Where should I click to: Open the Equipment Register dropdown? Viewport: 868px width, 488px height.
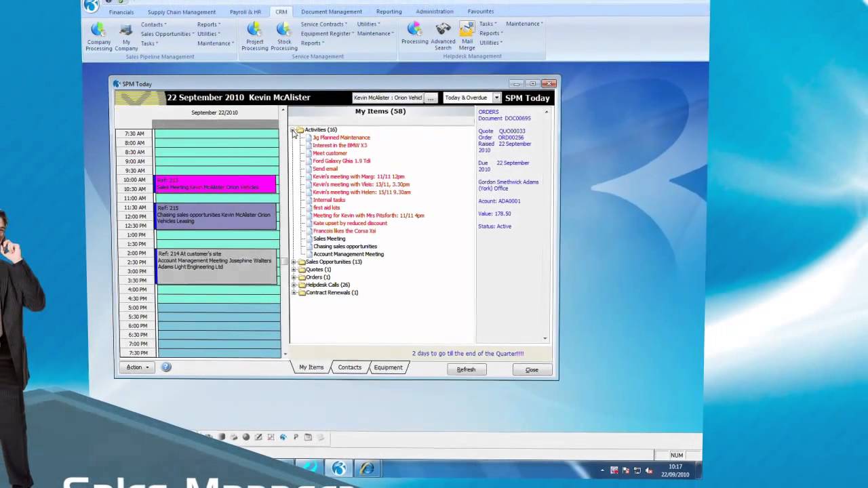327,33
